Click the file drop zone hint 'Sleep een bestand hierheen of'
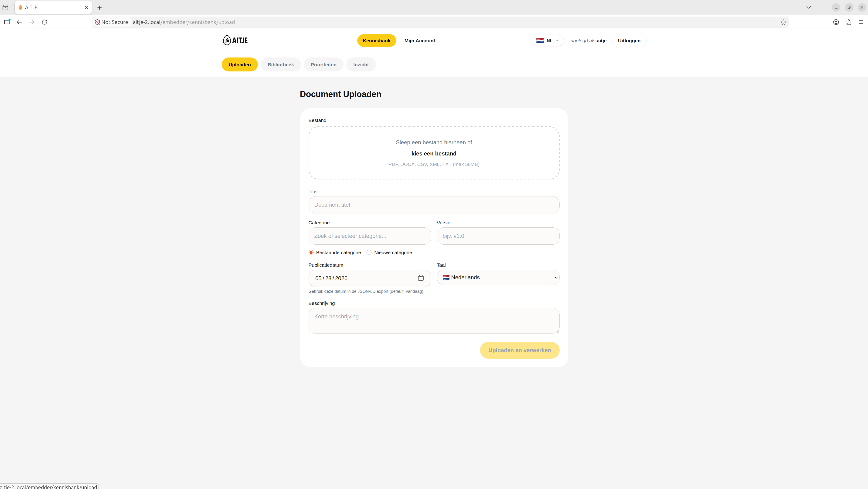 [x=434, y=142]
